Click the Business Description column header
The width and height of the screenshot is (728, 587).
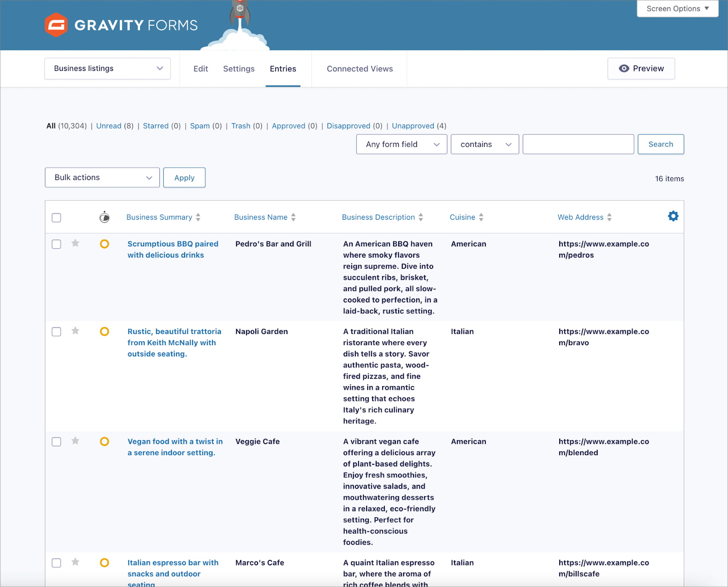(x=379, y=217)
